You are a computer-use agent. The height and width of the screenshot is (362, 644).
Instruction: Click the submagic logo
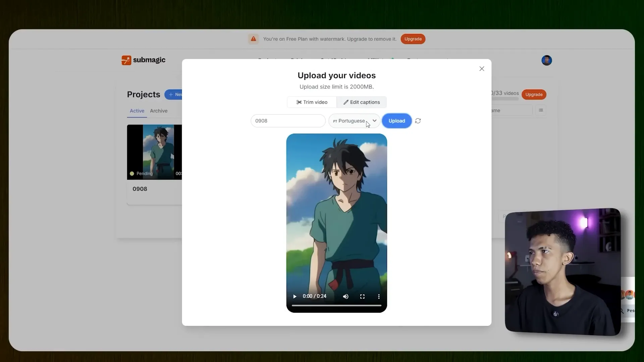pyautogui.click(x=144, y=60)
